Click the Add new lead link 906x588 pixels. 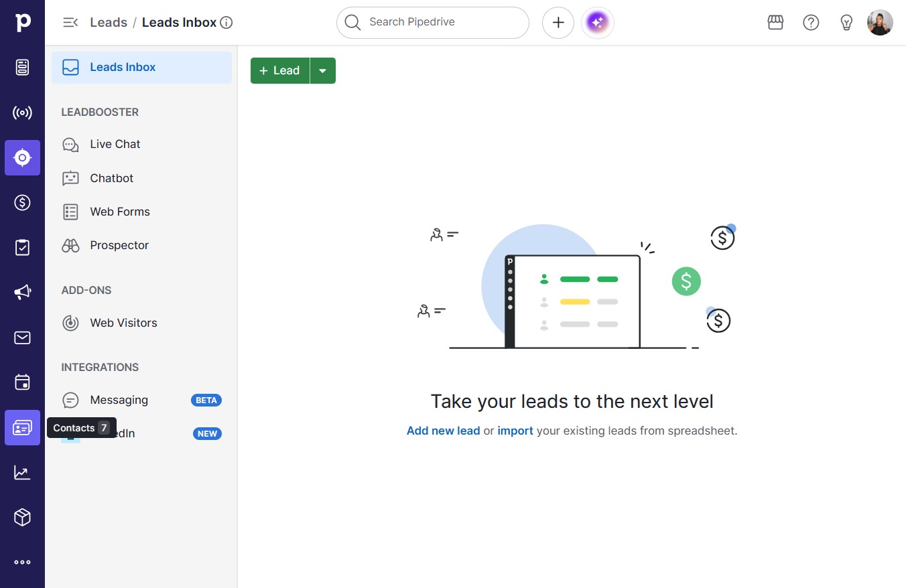pos(444,431)
